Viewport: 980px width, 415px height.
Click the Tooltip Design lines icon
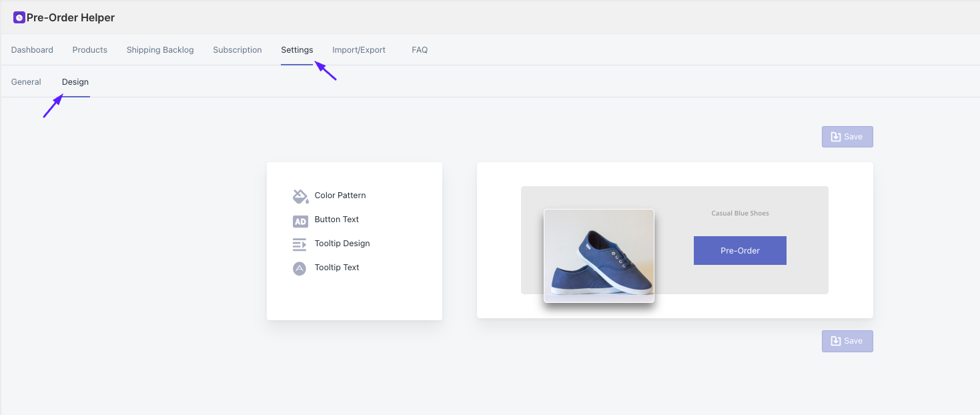(300, 245)
